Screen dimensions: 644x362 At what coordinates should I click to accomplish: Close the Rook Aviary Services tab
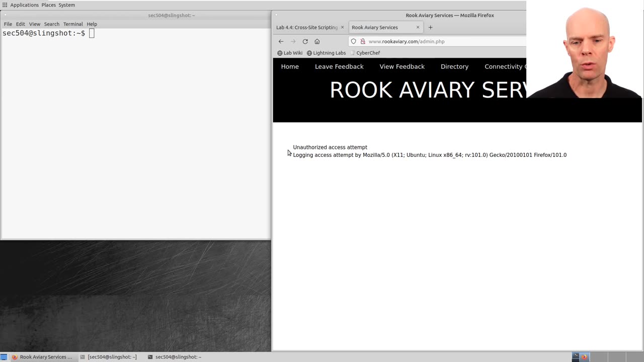(418, 27)
